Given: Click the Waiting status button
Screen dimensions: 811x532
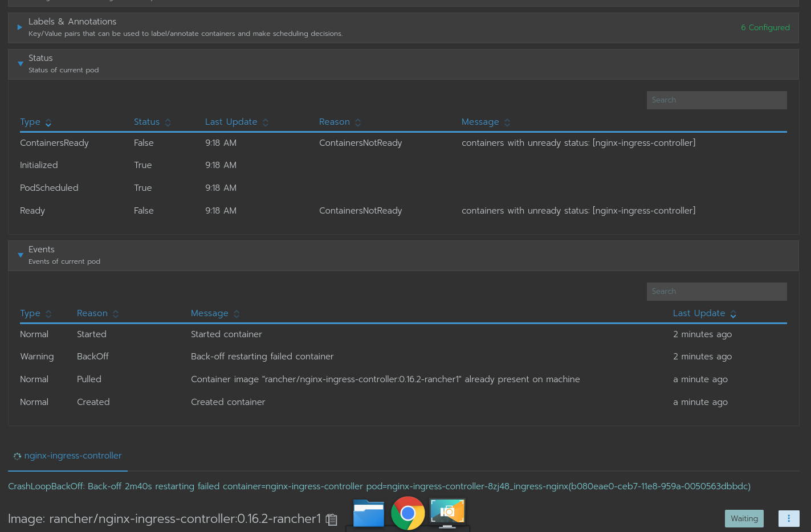Looking at the screenshot, I should 744,518.
